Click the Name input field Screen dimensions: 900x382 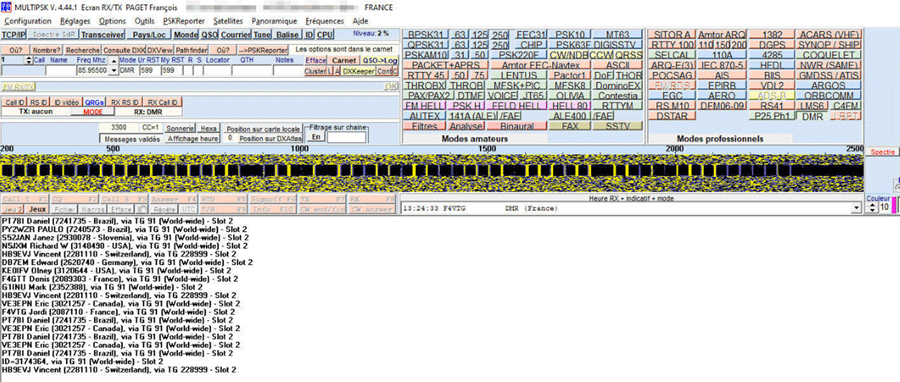point(61,71)
